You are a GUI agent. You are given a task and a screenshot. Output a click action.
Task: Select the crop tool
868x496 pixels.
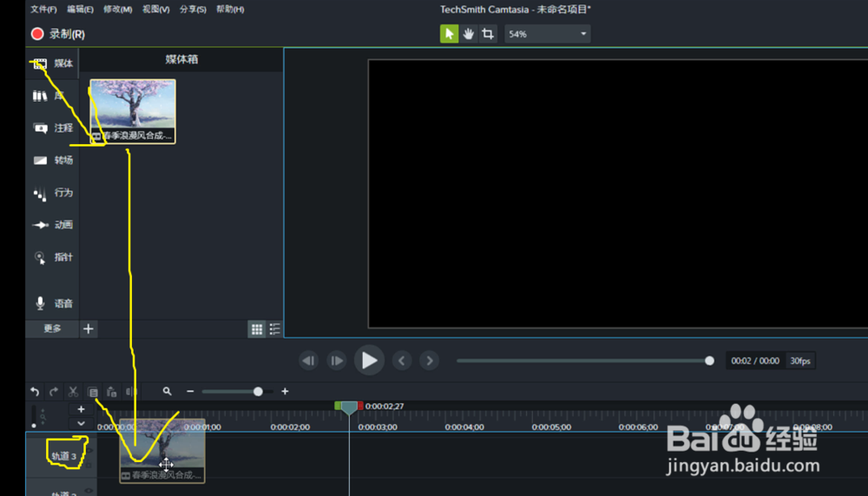[488, 34]
